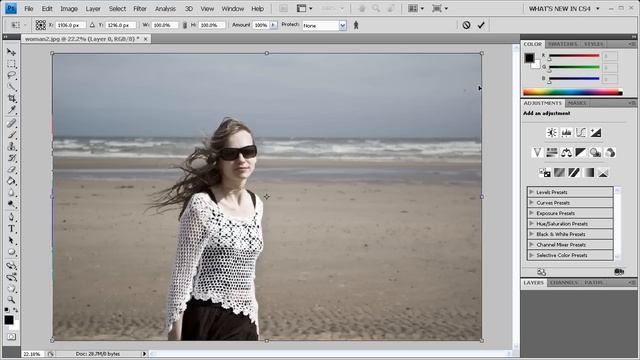
Task: Click the X position input field
Action: (70, 25)
